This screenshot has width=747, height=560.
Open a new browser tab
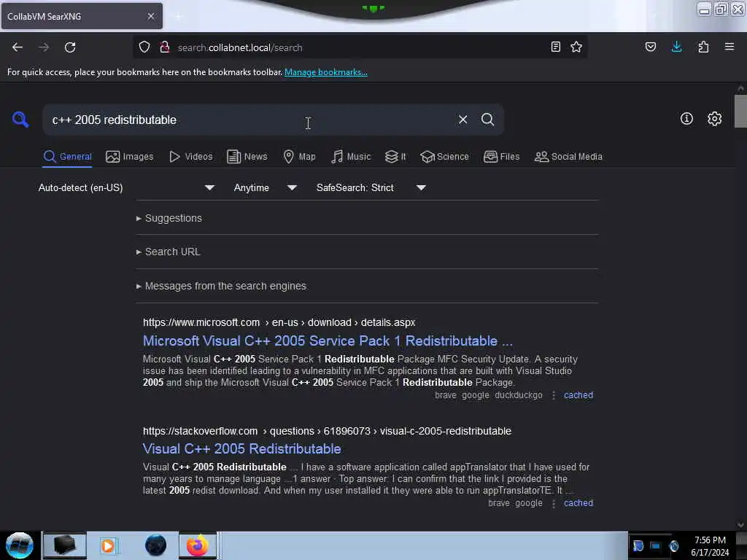pyautogui.click(x=178, y=17)
